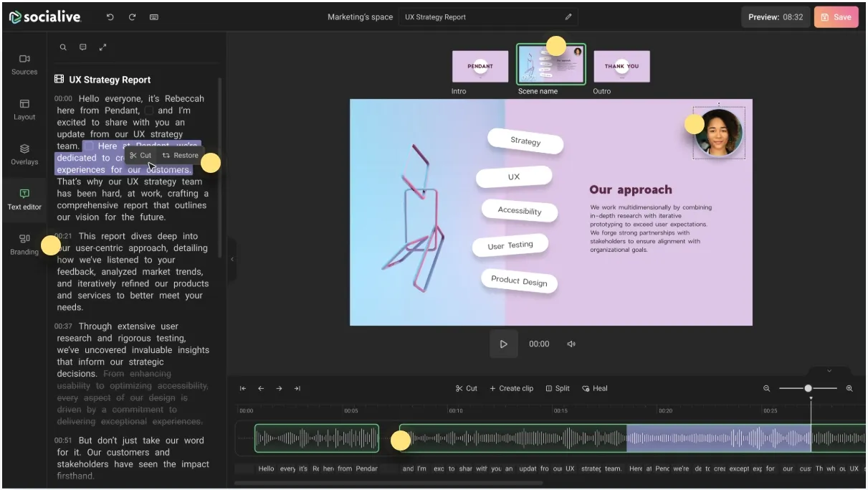The width and height of the screenshot is (868, 490).
Task: Collapse the timeline panel with chevron
Action: (829, 371)
